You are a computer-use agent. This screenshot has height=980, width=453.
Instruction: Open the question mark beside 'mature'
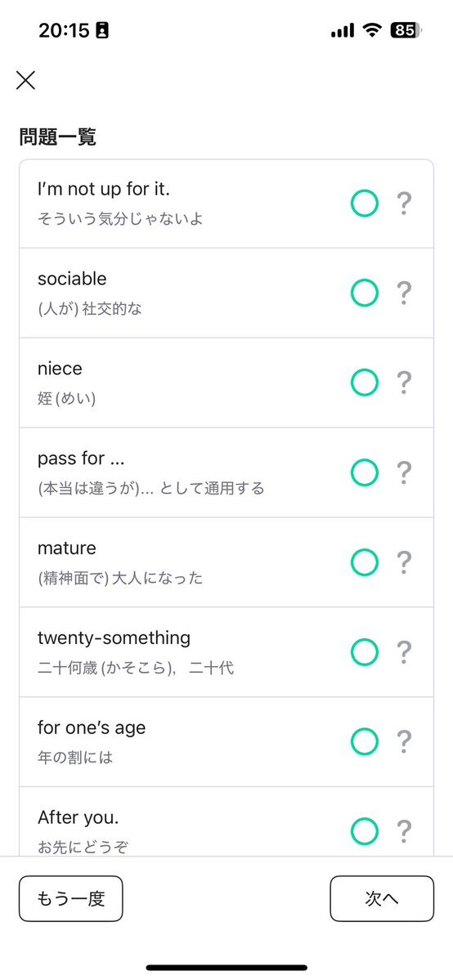404,562
